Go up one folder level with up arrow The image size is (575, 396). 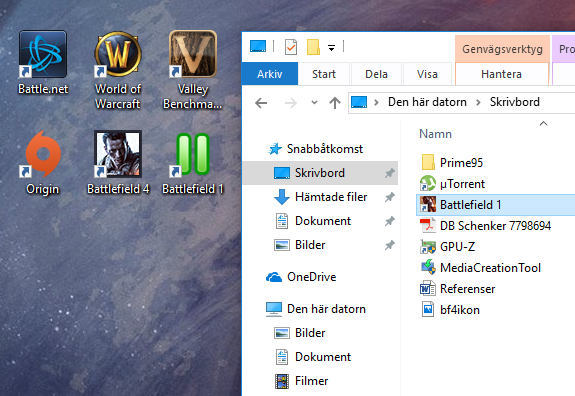pos(335,103)
